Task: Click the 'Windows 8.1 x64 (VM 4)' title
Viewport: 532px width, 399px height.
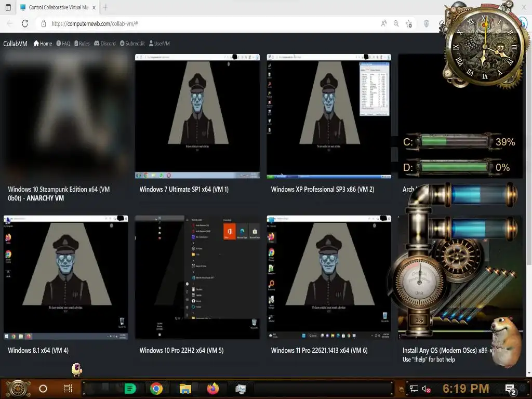Action: coord(38,350)
